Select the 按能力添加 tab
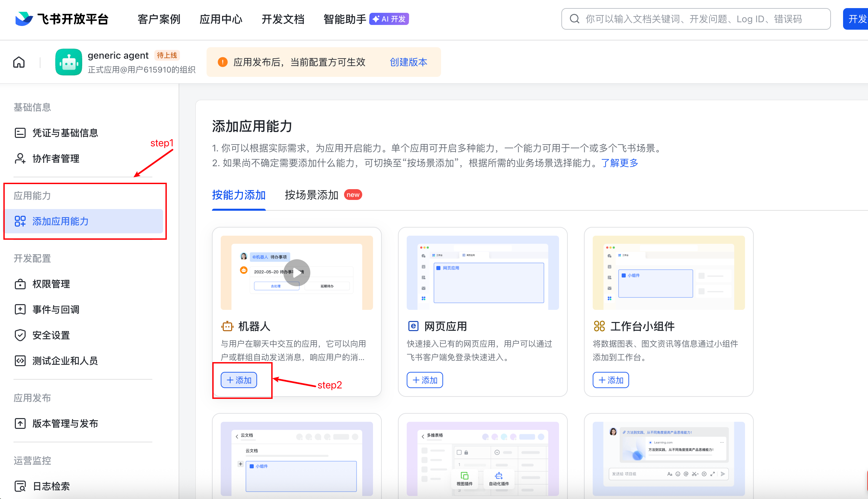The image size is (868, 499). [x=239, y=195]
